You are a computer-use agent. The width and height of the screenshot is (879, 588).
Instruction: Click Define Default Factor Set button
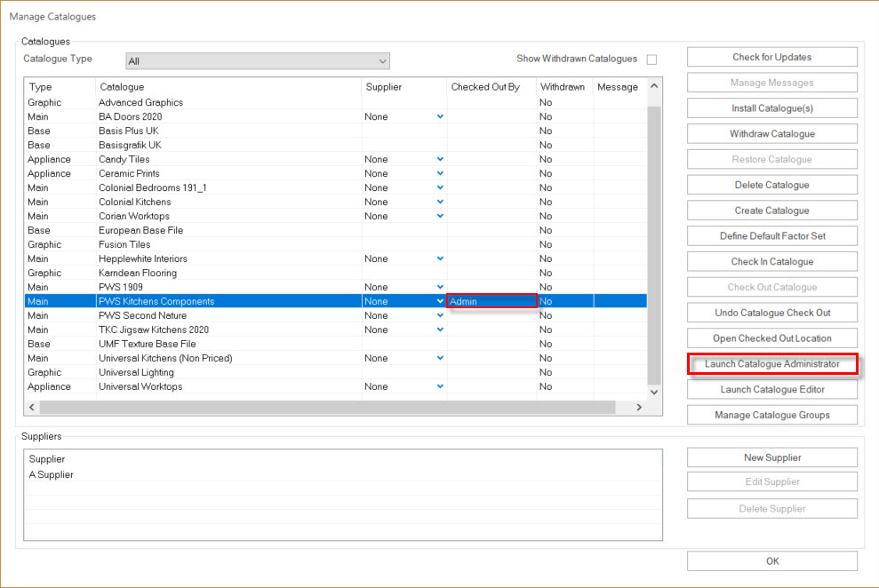(x=772, y=235)
